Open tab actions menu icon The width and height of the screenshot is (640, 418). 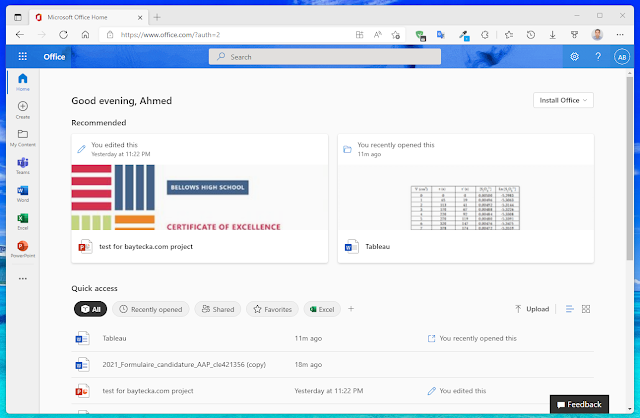[18, 17]
